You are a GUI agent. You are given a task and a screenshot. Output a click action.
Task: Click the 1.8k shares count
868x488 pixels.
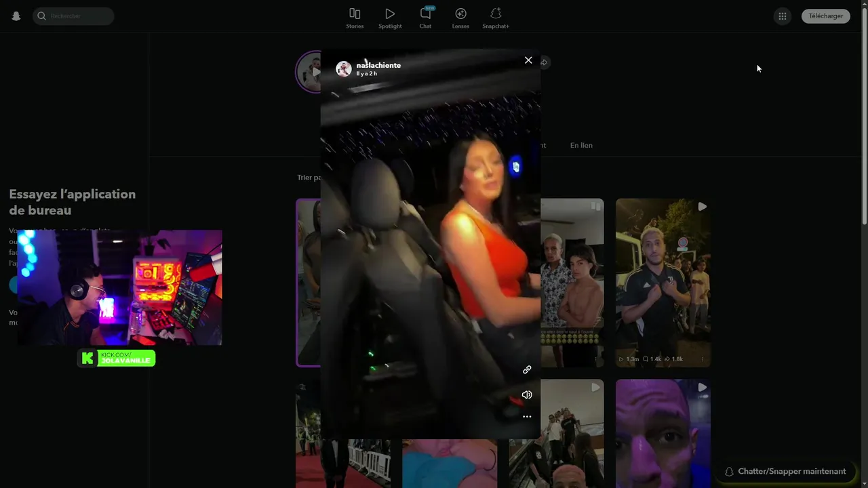click(673, 359)
